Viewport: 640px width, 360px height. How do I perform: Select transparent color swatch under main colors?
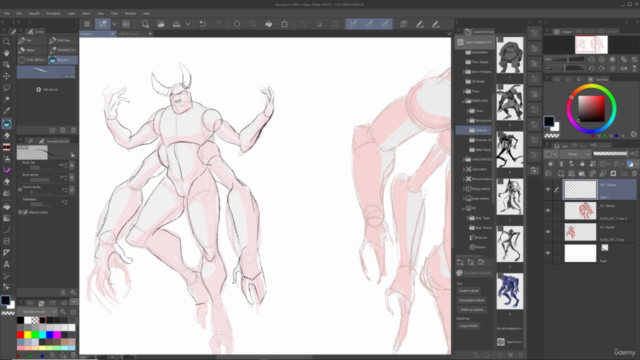click(x=8, y=313)
